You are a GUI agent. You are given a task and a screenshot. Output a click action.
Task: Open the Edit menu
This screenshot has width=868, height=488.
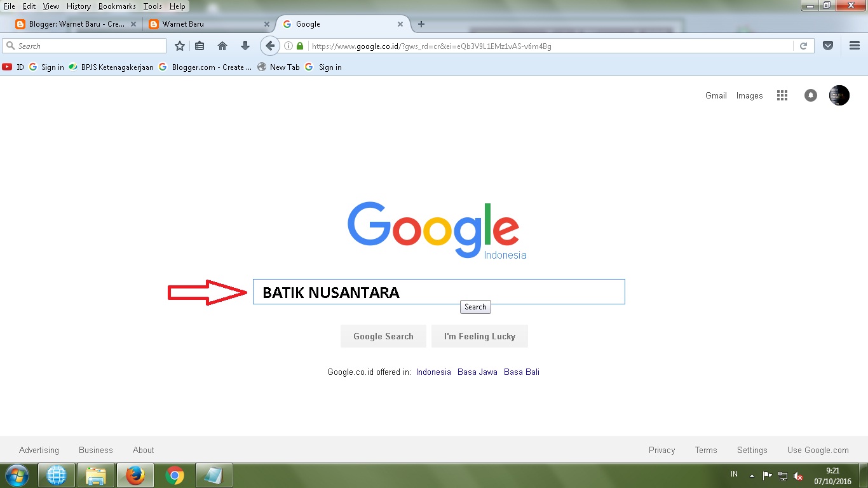click(29, 6)
